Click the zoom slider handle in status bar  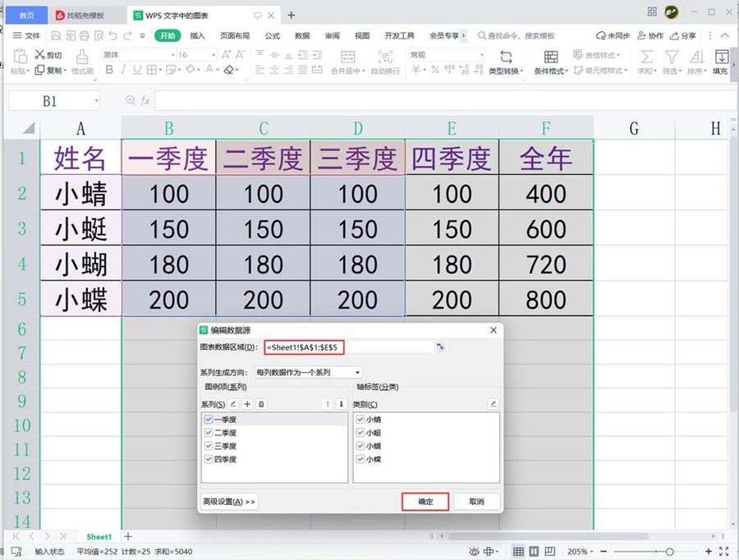669,551
